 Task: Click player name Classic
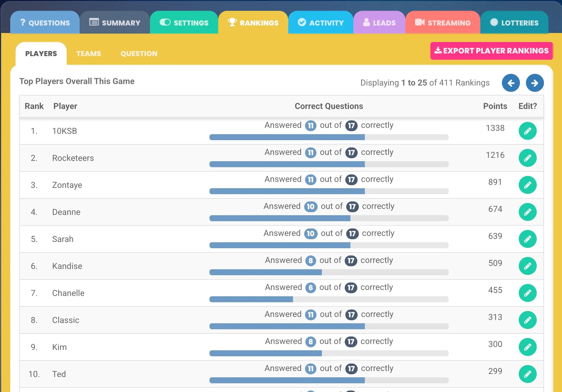pyautogui.click(x=66, y=320)
